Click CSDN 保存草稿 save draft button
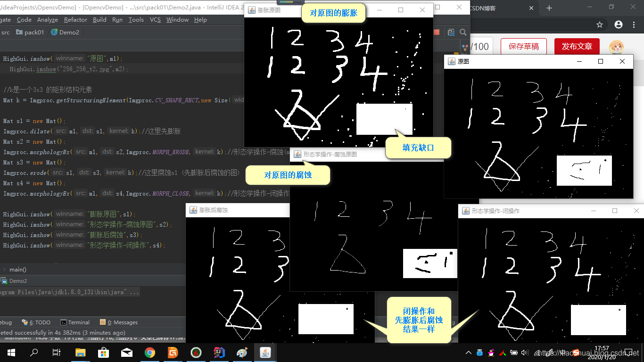The width and height of the screenshot is (644, 362). [523, 47]
